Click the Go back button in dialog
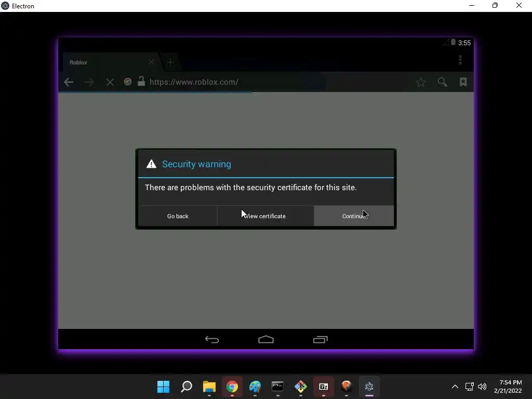This screenshot has height=399, width=532. 178,216
